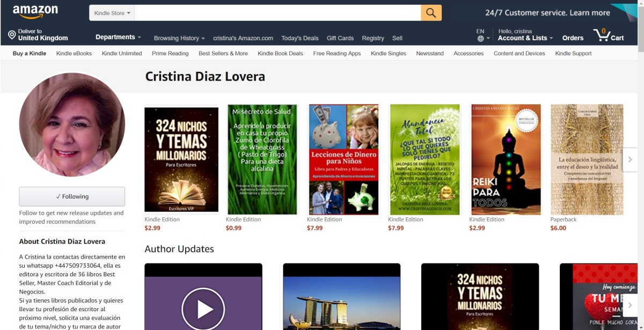This screenshot has width=644, height=330.
Task: Select Buy a Kindle tab
Action: [x=30, y=53]
